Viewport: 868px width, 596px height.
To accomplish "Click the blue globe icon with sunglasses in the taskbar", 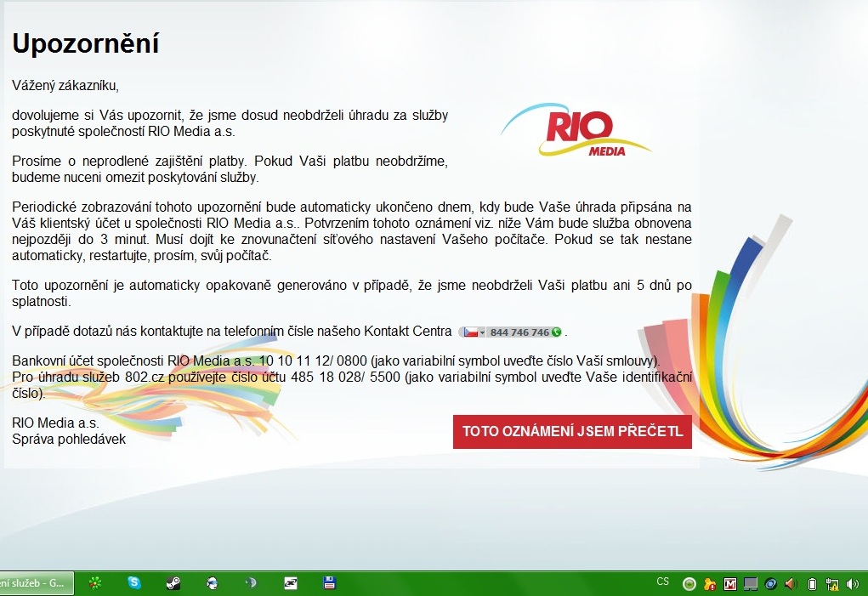I will tap(212, 582).
